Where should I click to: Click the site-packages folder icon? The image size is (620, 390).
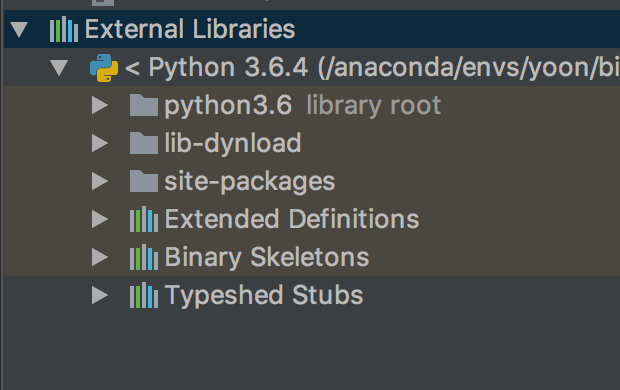point(144,181)
